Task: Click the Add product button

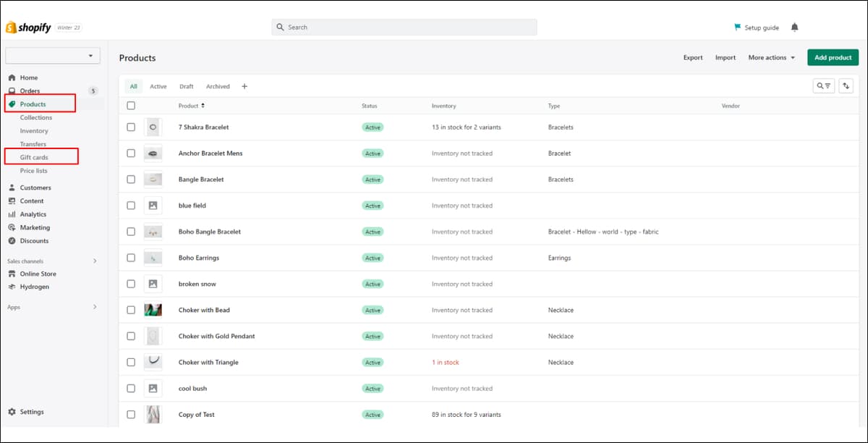Action: pos(833,57)
